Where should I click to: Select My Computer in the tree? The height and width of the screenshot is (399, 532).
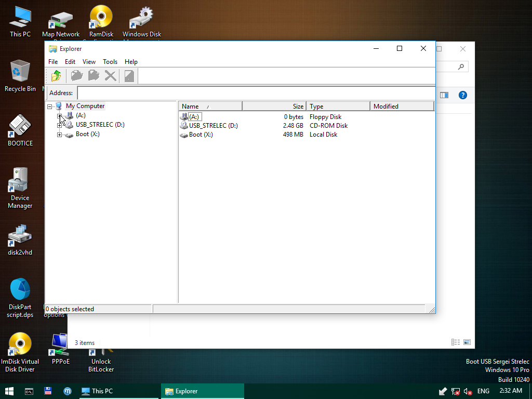click(85, 106)
